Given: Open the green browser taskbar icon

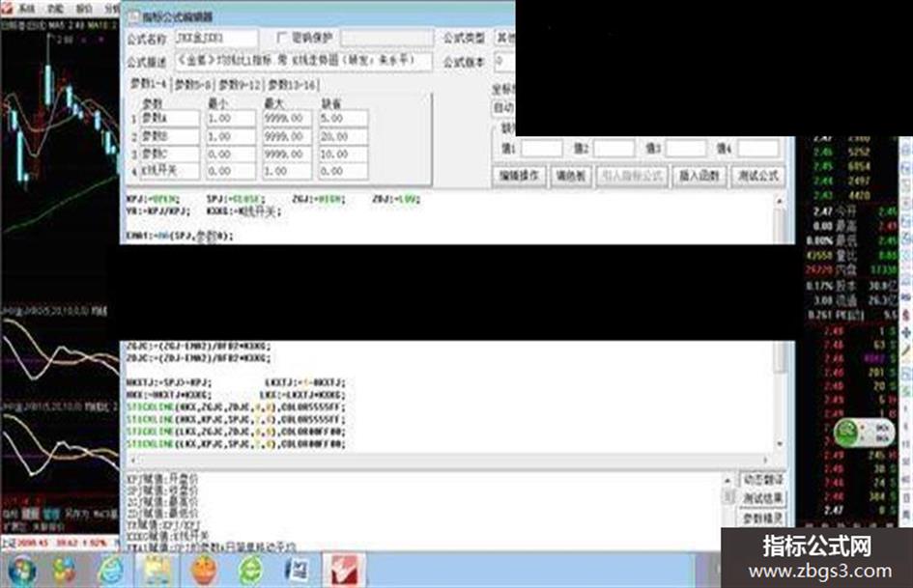Looking at the screenshot, I should coord(251,570).
